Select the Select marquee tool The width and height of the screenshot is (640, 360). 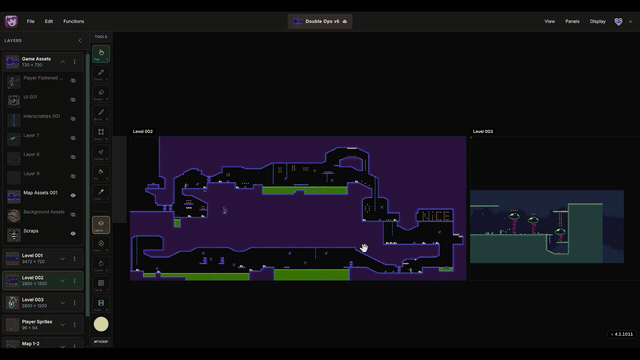tap(101, 133)
